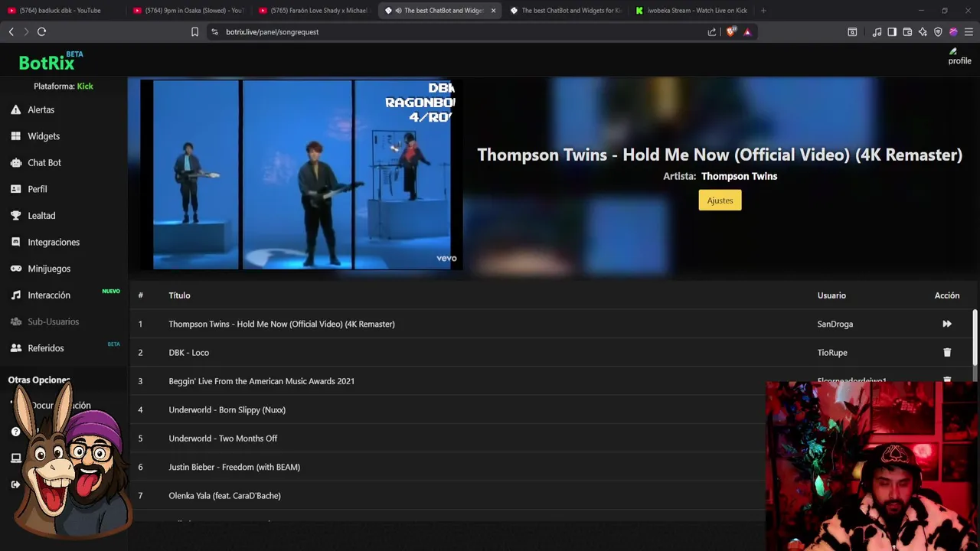The height and width of the screenshot is (551, 980).
Task: Click the Chat Bot robot icon
Action: [15, 162]
